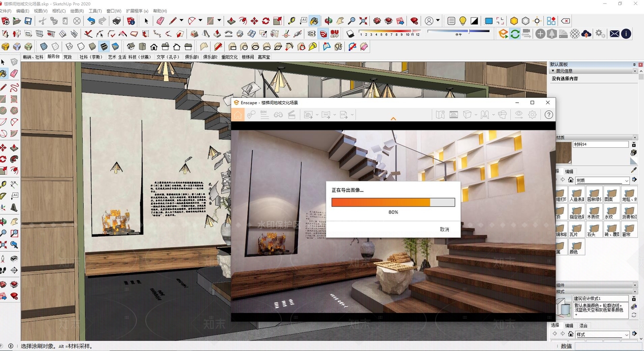Open the 扩展程序 menu

click(137, 11)
